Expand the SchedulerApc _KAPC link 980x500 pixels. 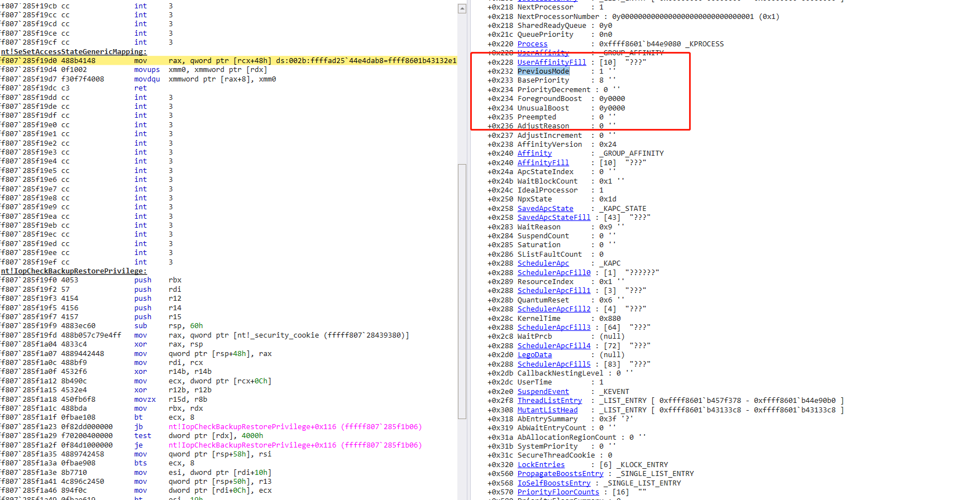click(543, 263)
